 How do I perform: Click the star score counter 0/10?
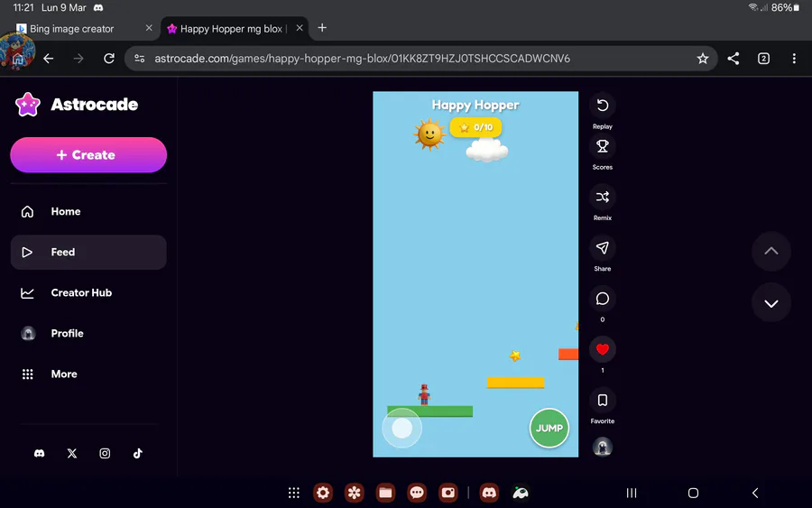pyautogui.click(x=475, y=127)
